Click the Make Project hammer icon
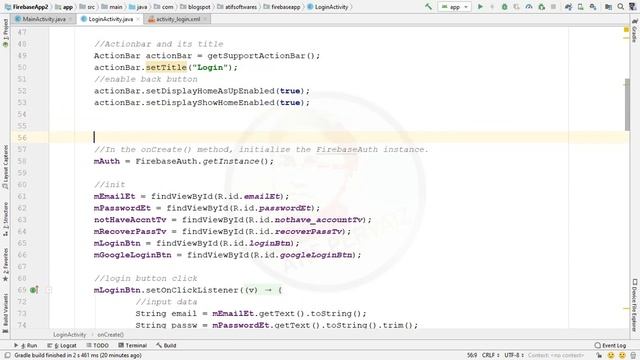 [428, 7]
